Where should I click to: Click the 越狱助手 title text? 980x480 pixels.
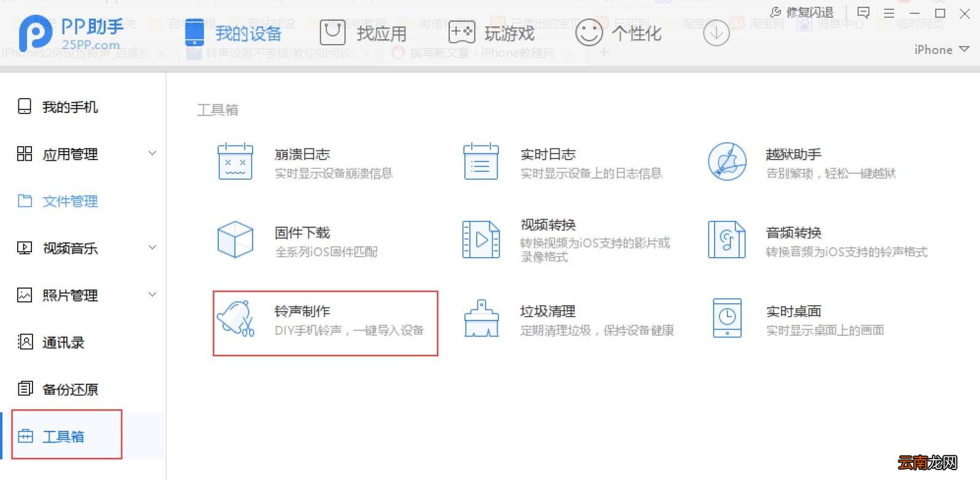[x=794, y=154]
